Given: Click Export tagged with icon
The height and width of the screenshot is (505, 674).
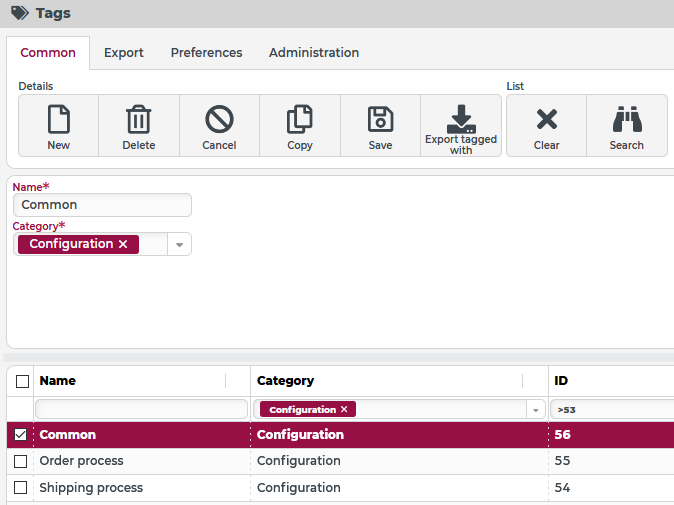Looking at the screenshot, I should tap(461, 118).
